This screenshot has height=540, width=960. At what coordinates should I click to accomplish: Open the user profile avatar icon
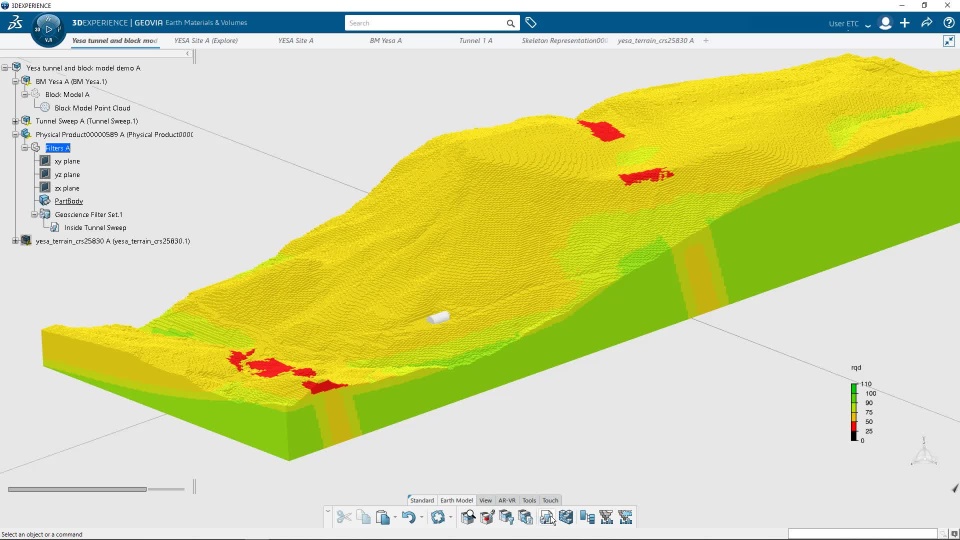(885, 23)
